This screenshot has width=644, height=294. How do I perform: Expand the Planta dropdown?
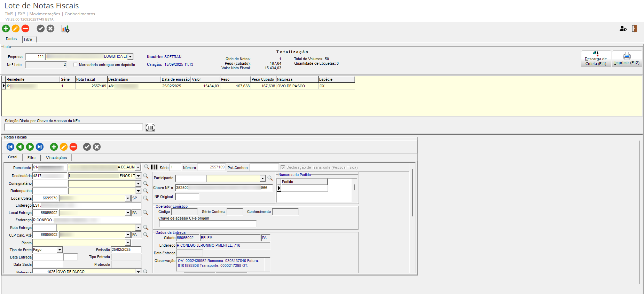click(128, 243)
